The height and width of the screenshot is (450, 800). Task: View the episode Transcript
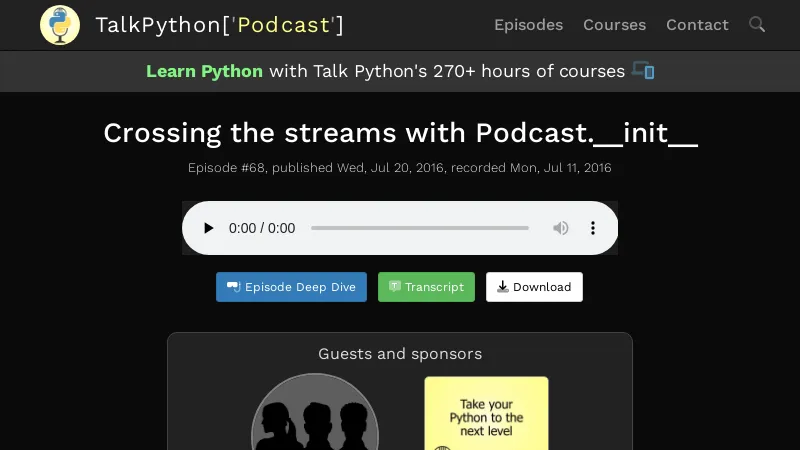coord(426,287)
